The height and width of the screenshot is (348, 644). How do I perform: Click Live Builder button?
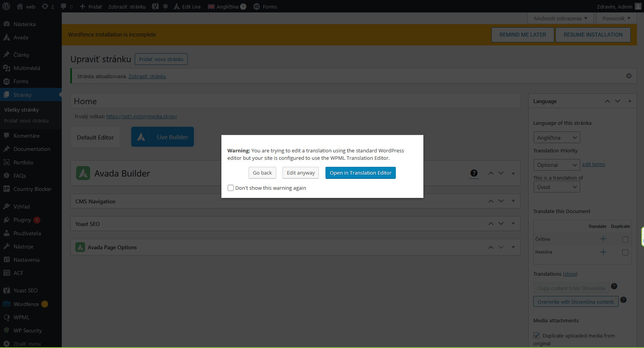pyautogui.click(x=162, y=137)
